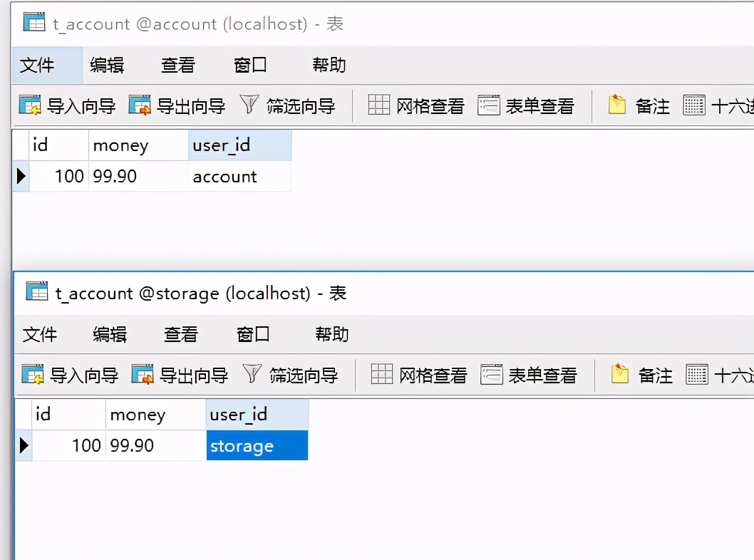Open the 查看 view menu in top window
Viewport: 754px width, 560px height.
coord(178,65)
